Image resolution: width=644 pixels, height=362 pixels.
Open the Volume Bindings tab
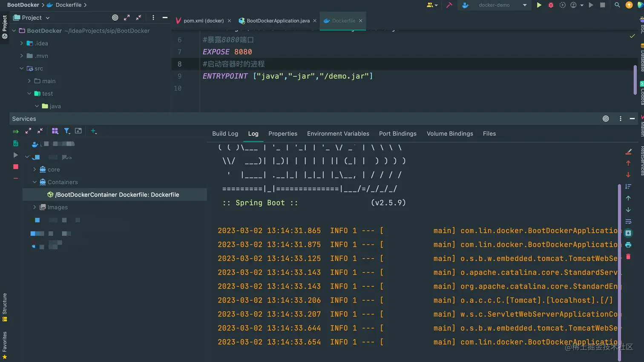450,134
